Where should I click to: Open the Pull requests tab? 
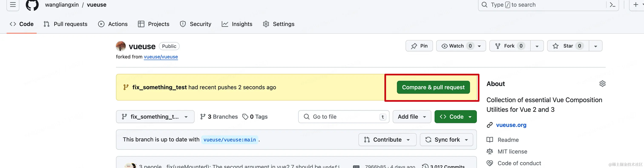click(66, 24)
